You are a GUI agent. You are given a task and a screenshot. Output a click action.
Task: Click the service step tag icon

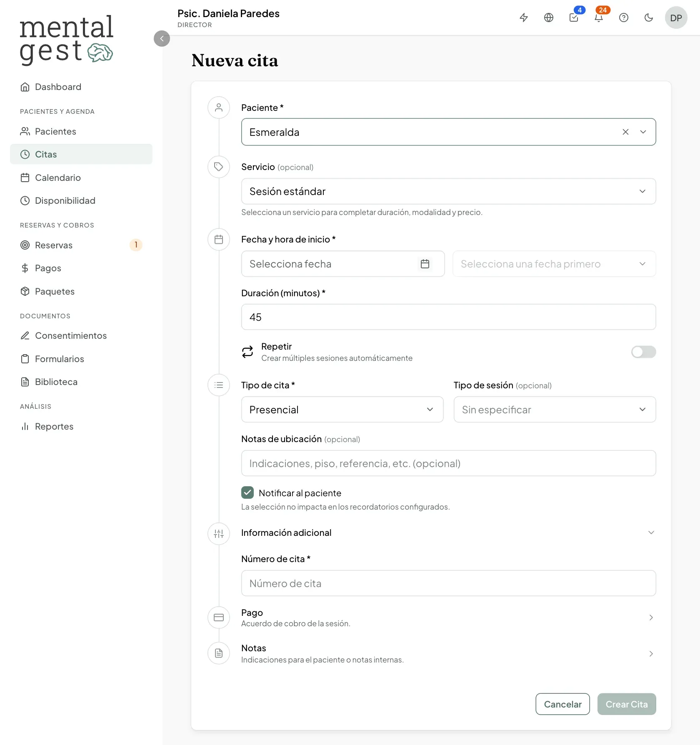click(x=219, y=167)
